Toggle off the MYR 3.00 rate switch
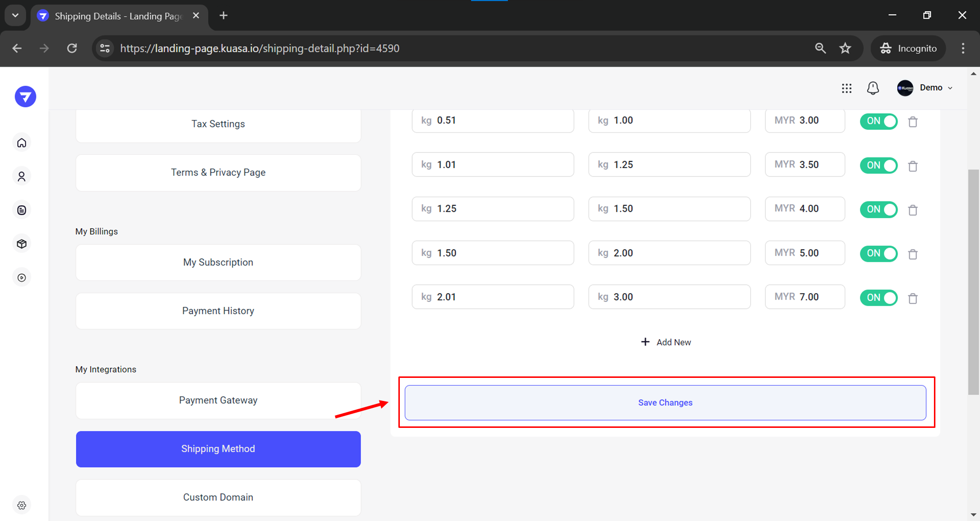 coord(879,121)
